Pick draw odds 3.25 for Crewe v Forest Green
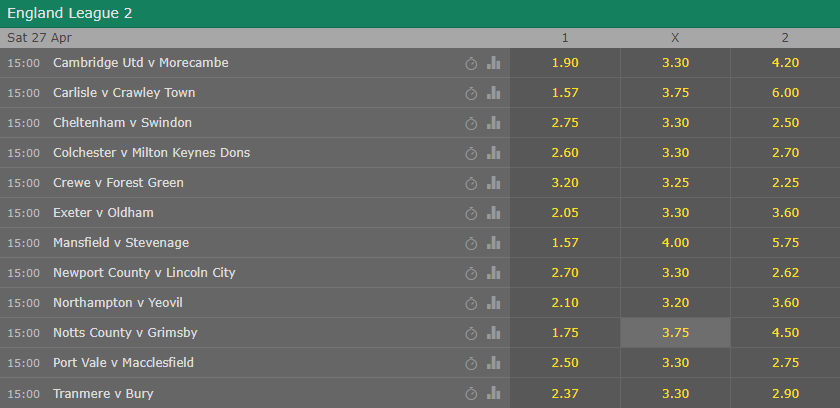840x408 pixels. 675,183
